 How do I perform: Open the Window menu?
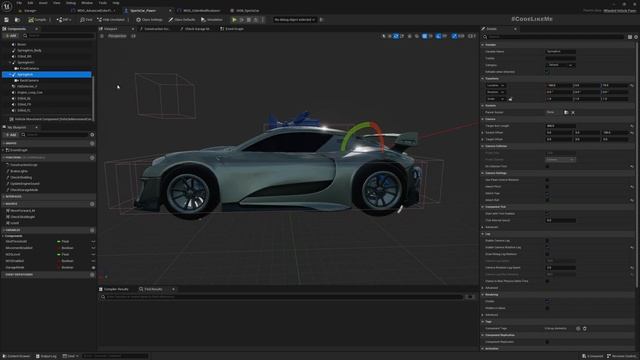[x=87, y=3]
